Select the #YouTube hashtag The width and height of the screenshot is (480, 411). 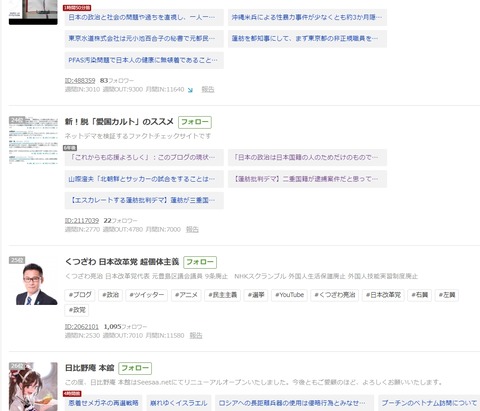[x=289, y=295]
